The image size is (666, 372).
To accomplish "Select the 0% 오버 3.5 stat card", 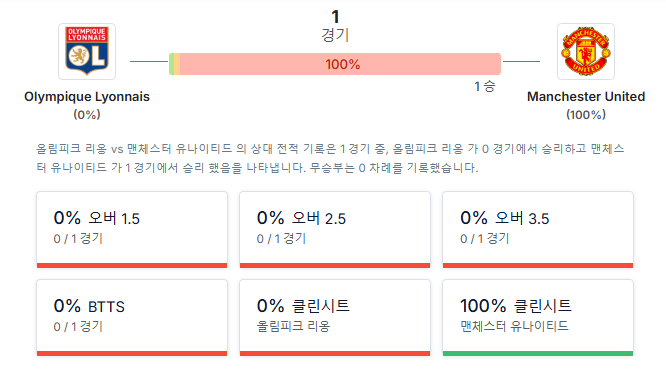I will [x=538, y=229].
